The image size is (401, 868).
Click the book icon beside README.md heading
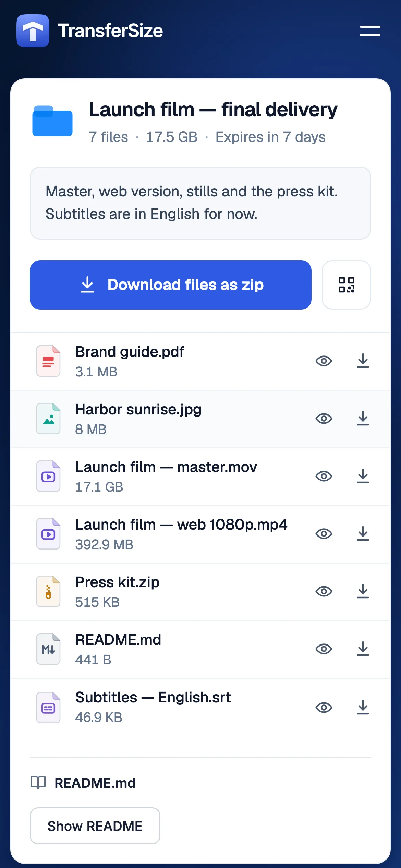coord(38,783)
